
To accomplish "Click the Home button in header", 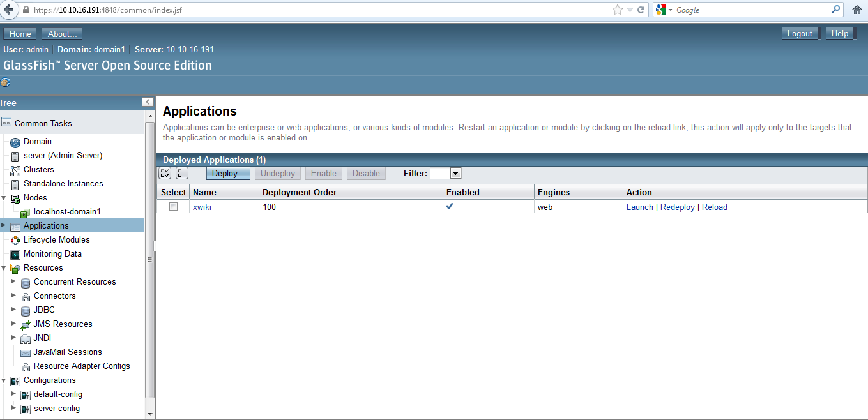I will pos(20,34).
